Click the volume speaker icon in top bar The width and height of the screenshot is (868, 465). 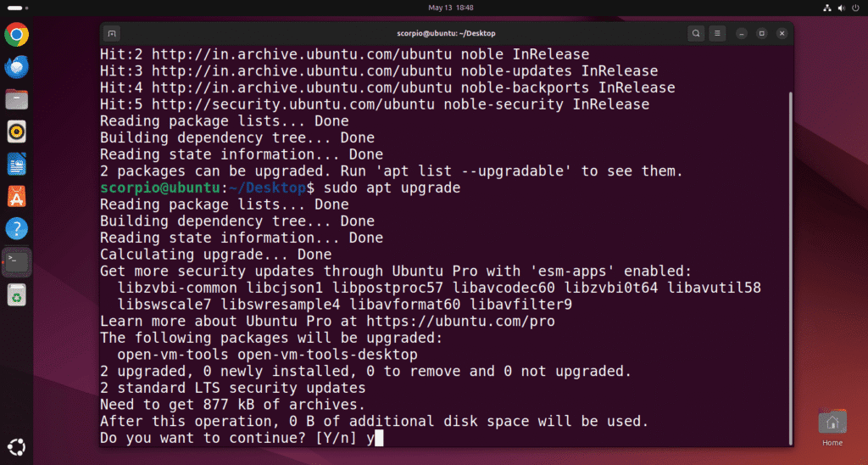[x=842, y=8]
